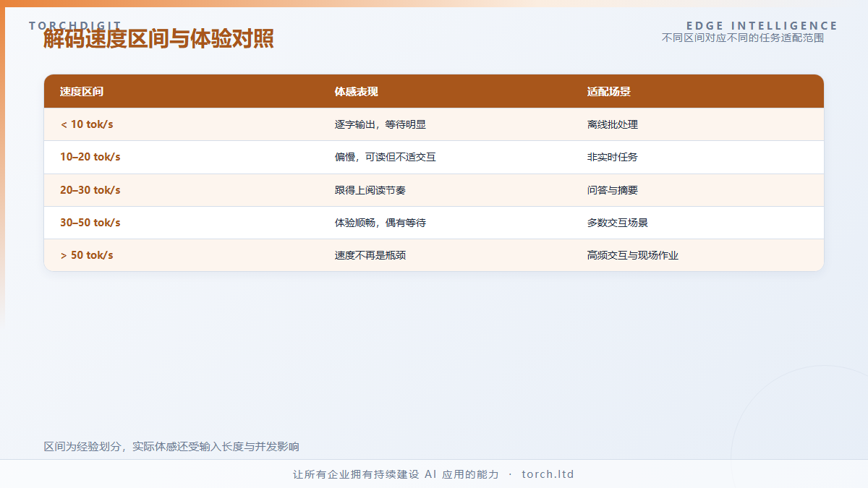Select the TORCHDIGIT brand text
Screen dimensions: 868x488
click(x=75, y=26)
